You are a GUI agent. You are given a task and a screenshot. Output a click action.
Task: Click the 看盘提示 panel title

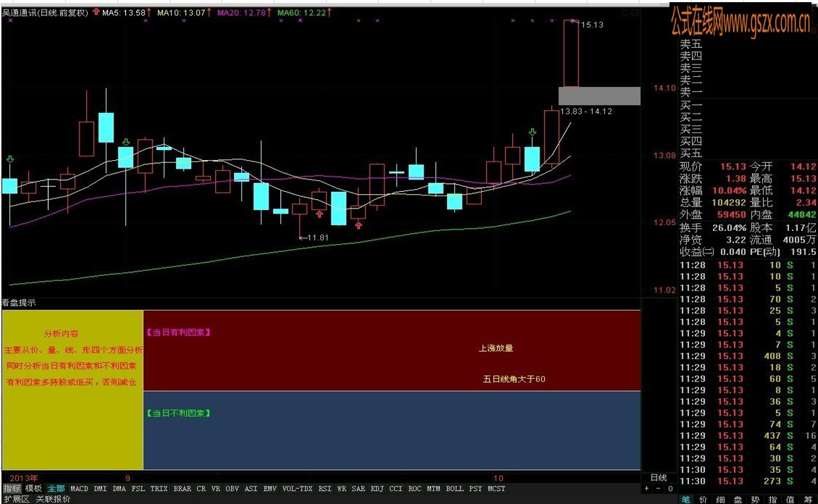pyautogui.click(x=19, y=303)
